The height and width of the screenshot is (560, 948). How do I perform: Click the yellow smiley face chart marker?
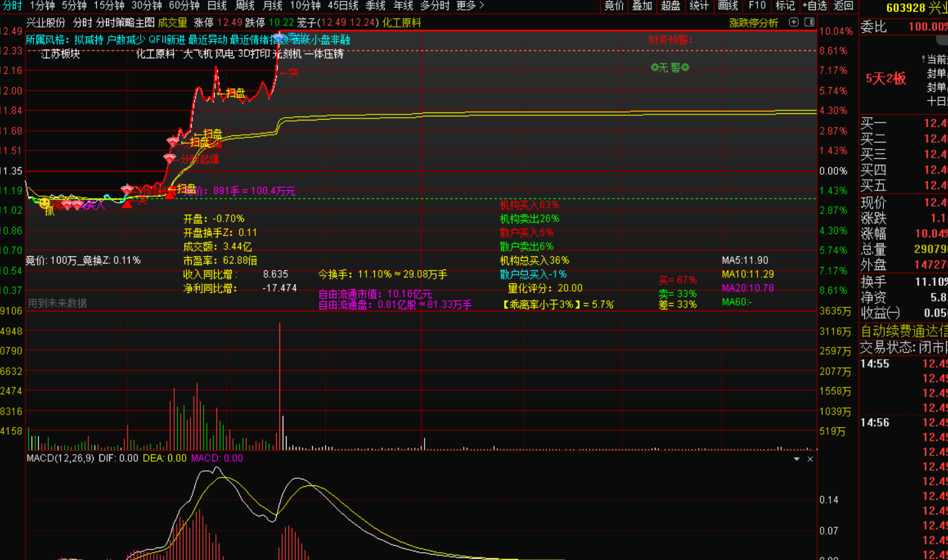[x=44, y=203]
